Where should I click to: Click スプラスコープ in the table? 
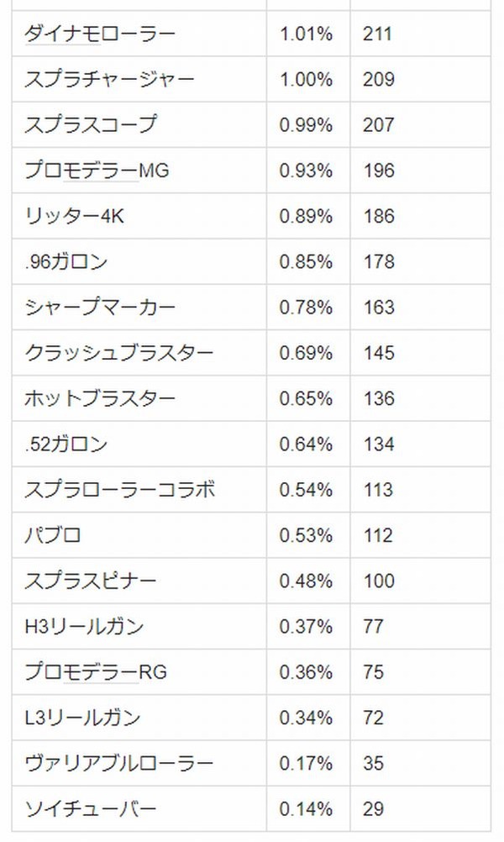pyautogui.click(x=91, y=124)
